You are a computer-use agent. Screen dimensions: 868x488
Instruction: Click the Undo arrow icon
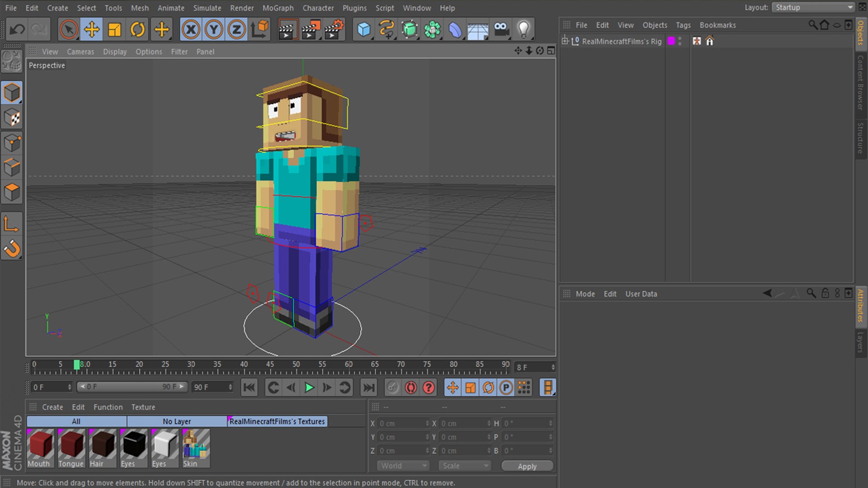pyautogui.click(x=17, y=30)
